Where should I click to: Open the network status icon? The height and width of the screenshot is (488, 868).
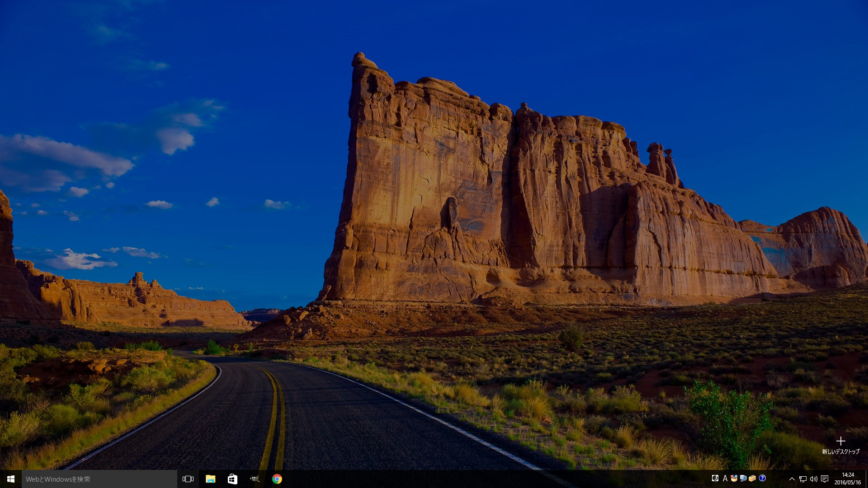tap(803, 479)
